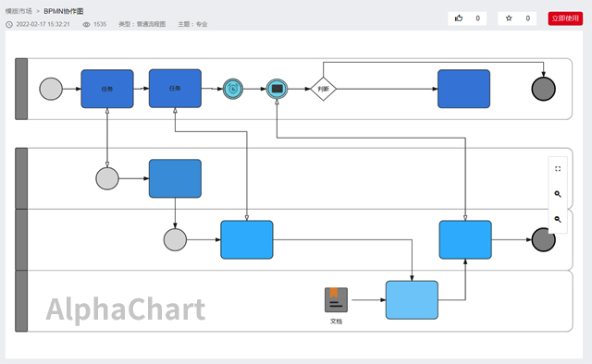Click the favorite count 0 beside star
The width and height of the screenshot is (592, 364).
click(x=528, y=18)
